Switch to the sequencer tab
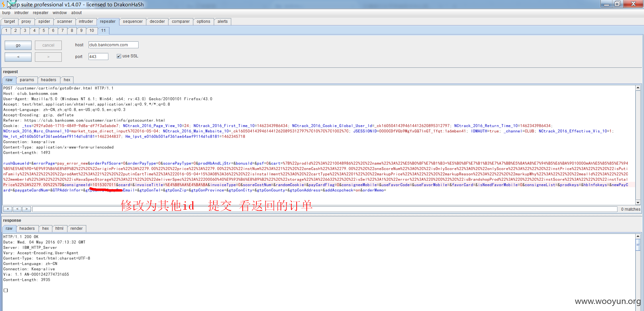 tap(133, 21)
